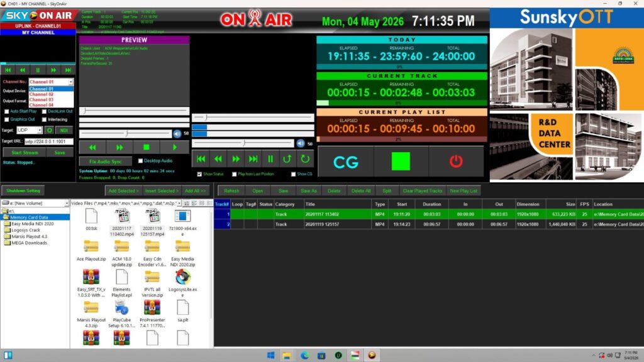Open Shutdown Setting
The height and width of the screenshot is (362, 644).
(x=23, y=190)
